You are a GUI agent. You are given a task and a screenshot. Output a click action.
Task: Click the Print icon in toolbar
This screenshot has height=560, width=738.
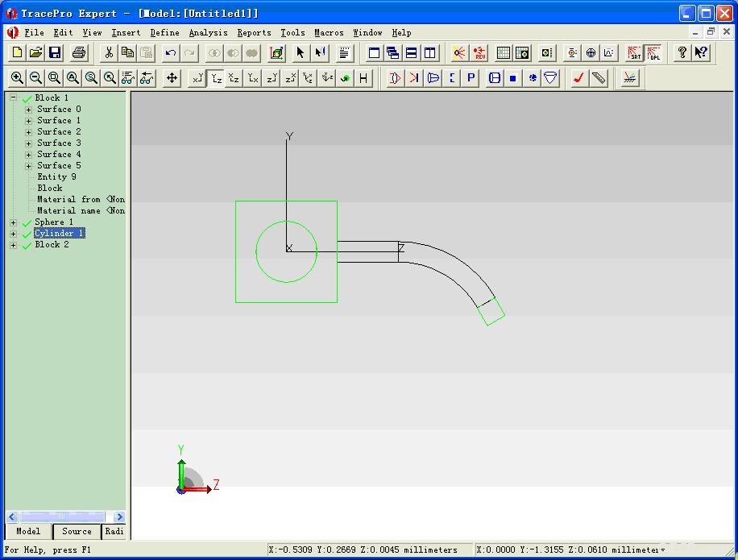(79, 52)
